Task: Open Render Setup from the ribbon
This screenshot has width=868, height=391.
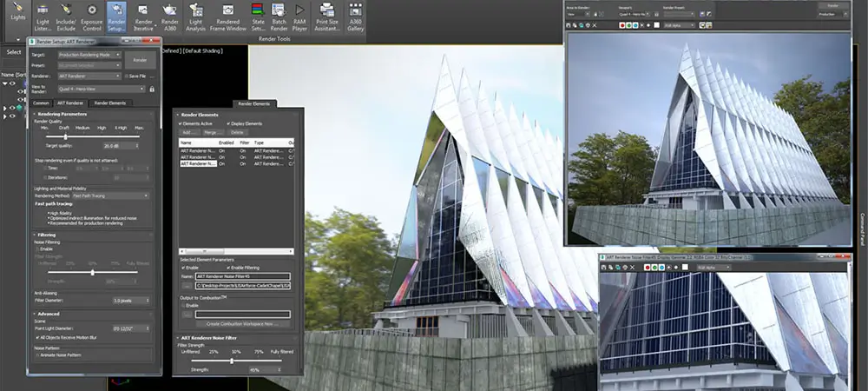Action: click(115, 17)
